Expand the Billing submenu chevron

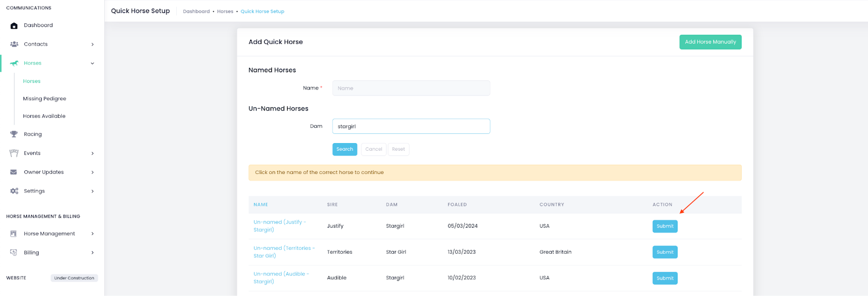pos(92,253)
